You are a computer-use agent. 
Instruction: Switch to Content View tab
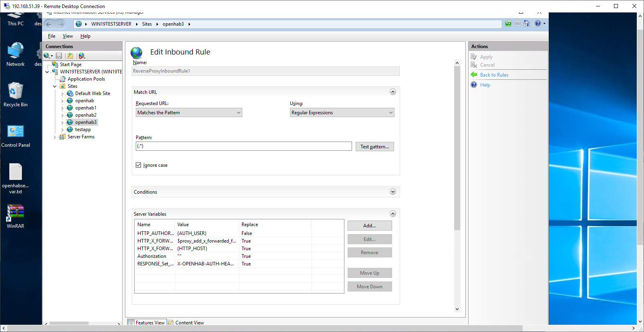click(186, 322)
